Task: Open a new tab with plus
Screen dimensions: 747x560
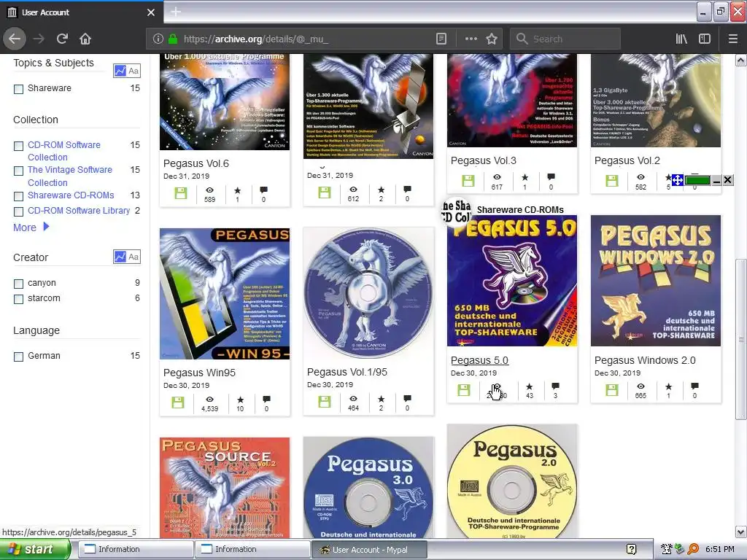Action: (x=176, y=12)
